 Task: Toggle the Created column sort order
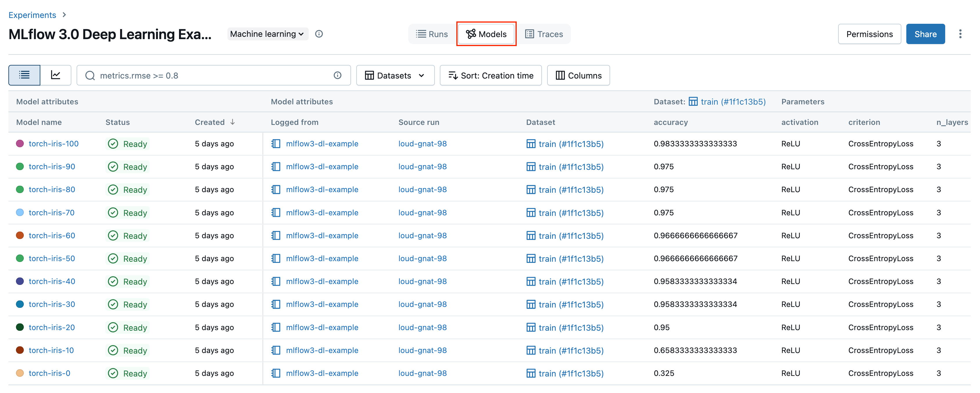(x=232, y=122)
